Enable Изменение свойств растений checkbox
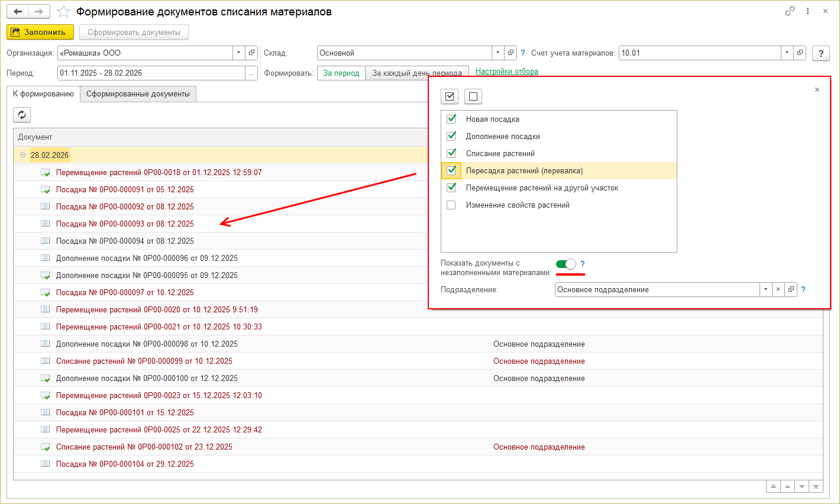This screenshot has width=840, height=504. (x=451, y=205)
